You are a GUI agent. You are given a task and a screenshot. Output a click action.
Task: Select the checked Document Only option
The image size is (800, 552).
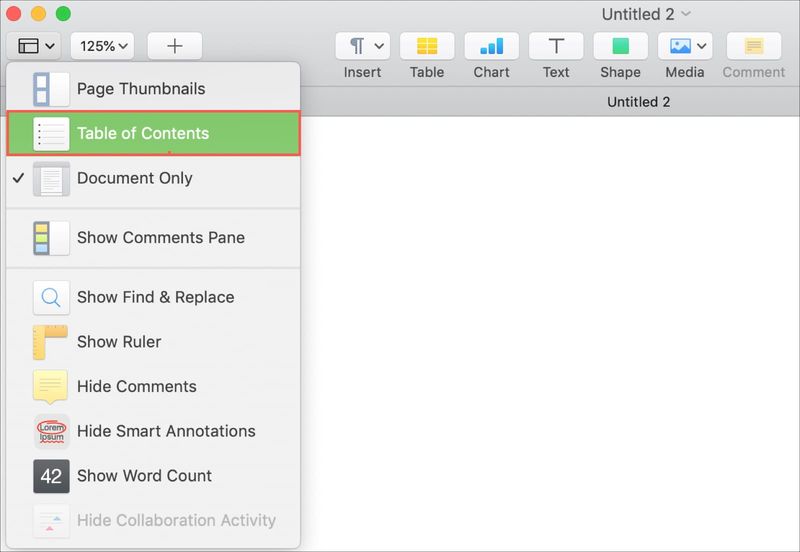pos(153,178)
